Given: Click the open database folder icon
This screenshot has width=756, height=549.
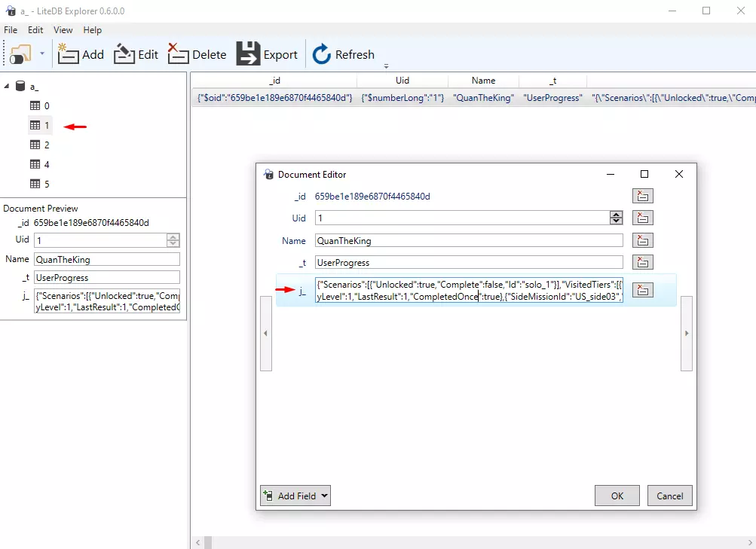Looking at the screenshot, I should tap(20, 54).
